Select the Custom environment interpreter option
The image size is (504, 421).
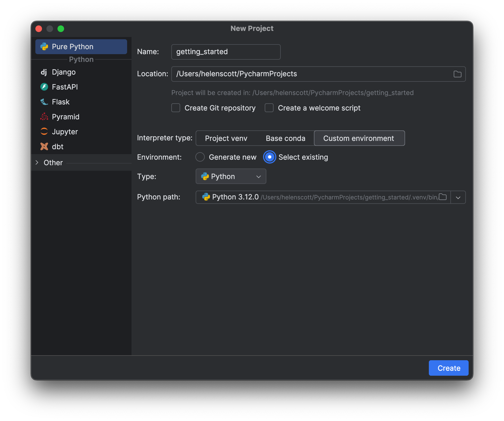pyautogui.click(x=359, y=138)
